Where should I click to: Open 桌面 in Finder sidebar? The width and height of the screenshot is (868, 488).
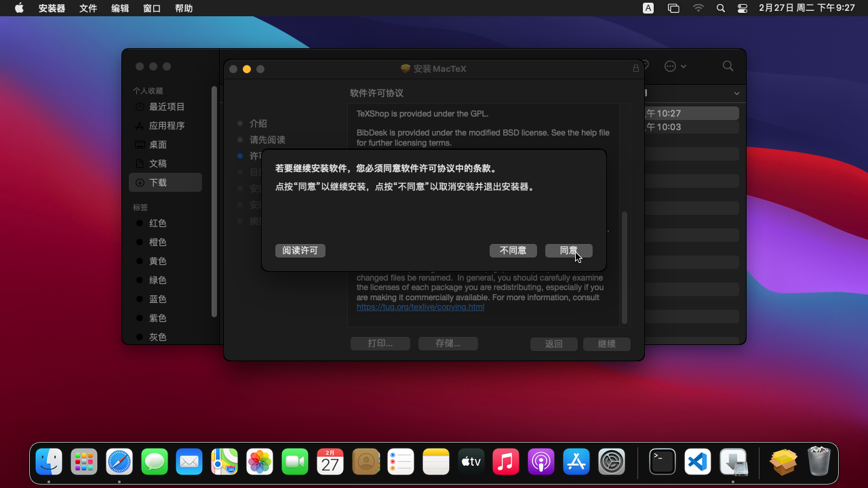(x=165, y=144)
